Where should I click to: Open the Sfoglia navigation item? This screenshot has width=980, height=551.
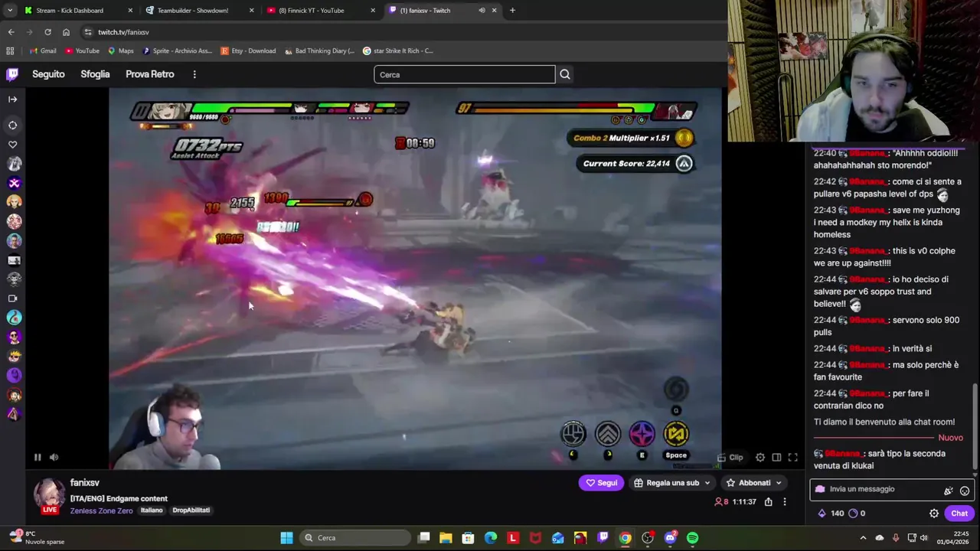point(95,74)
